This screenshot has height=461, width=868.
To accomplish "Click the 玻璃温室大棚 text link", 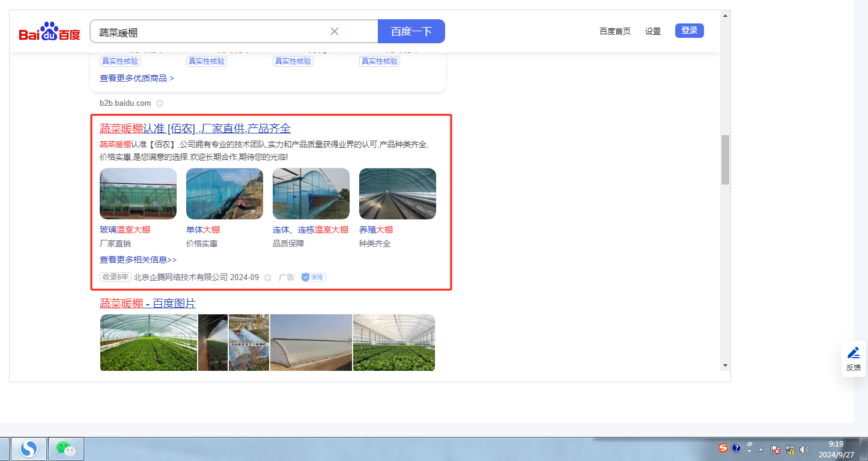I will click(x=125, y=230).
